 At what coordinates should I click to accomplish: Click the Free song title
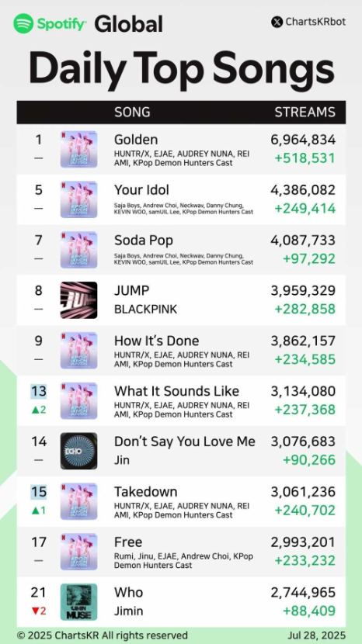[128, 542]
